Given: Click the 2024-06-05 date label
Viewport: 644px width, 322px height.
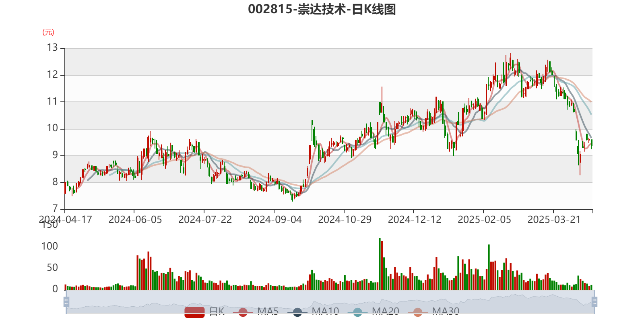Looking at the screenshot, I should [135, 219].
